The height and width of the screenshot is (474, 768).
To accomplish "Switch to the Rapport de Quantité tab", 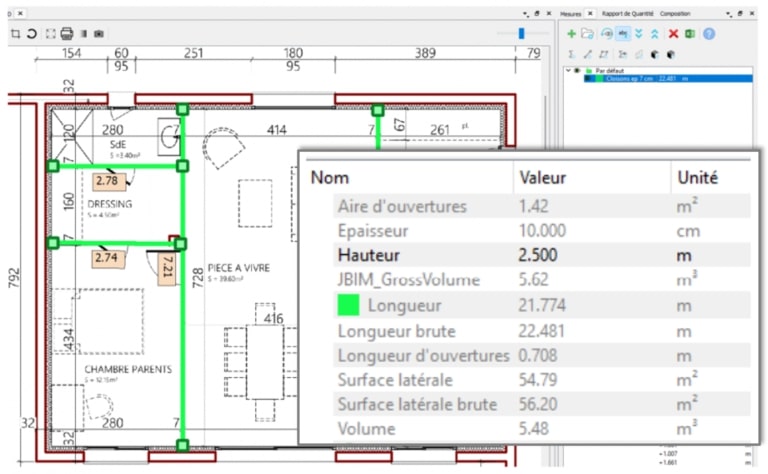I will [627, 14].
